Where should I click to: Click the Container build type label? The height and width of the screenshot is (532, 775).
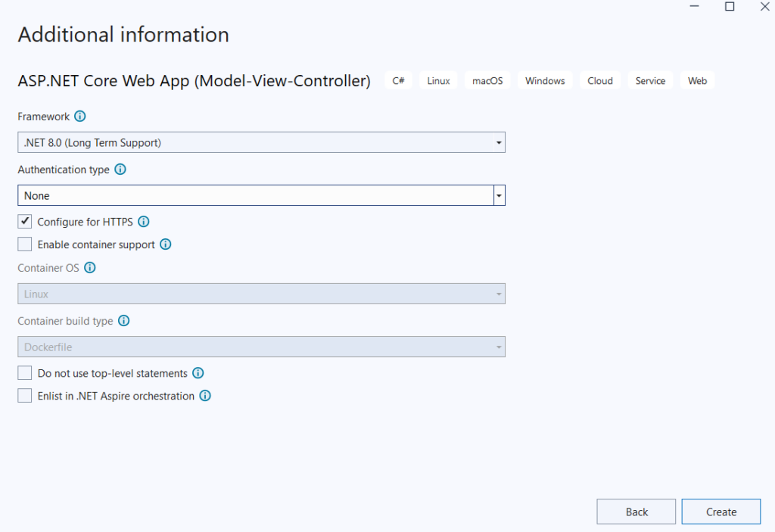[65, 321]
